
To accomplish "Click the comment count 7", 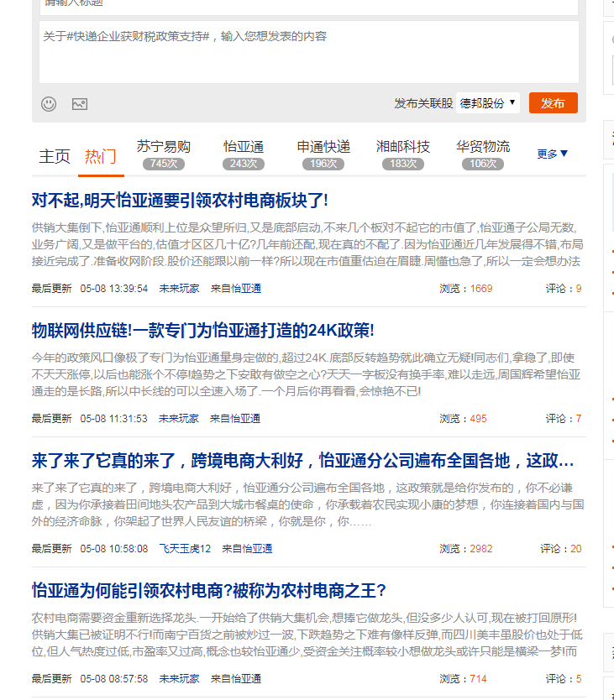I will coord(579,418).
